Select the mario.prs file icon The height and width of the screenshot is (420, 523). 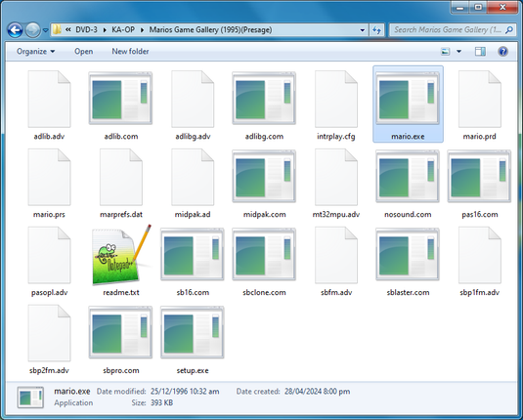tap(49, 177)
